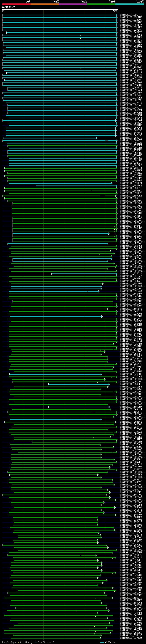This screenshot has width=146, height=644.
Task: Click alignment bar beside UniRef100_B5KUL2
Action: [79, 384]
